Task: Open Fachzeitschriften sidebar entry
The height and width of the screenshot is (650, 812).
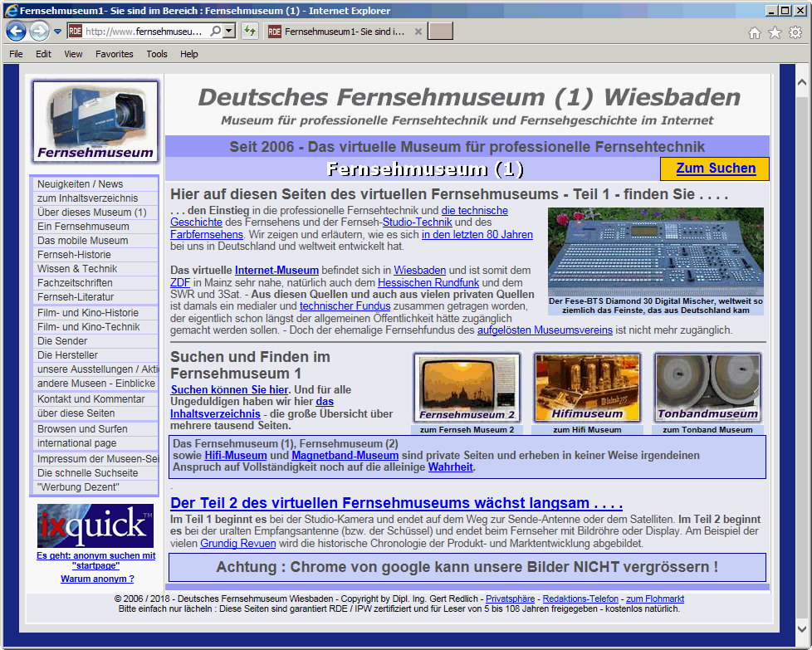Action: coord(95,283)
